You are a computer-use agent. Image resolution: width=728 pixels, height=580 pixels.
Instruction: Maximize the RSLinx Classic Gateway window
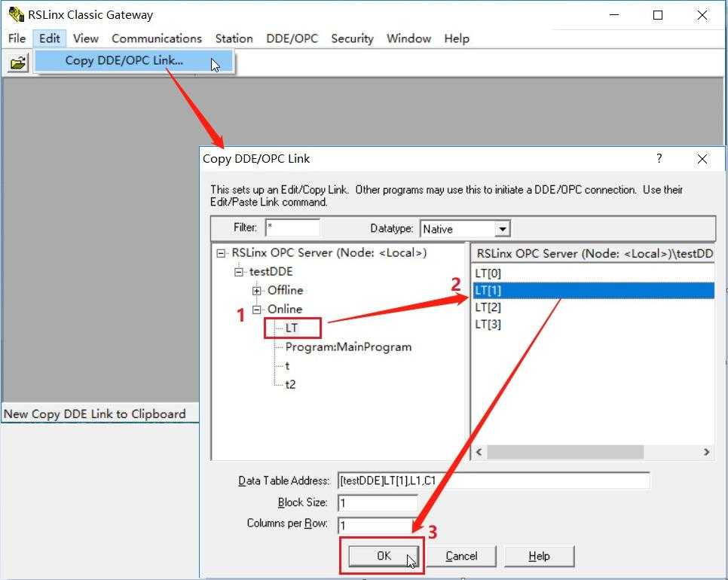pos(658,15)
